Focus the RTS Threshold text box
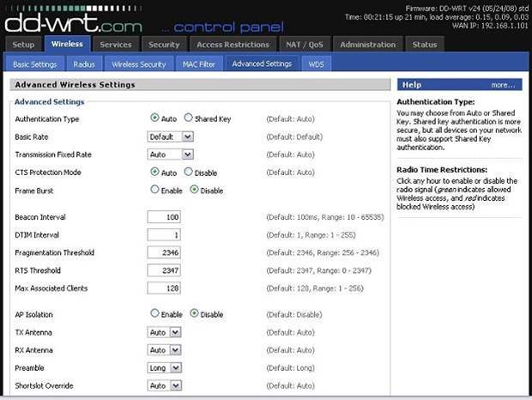Viewport: 532px width, 400px height. 163,270
